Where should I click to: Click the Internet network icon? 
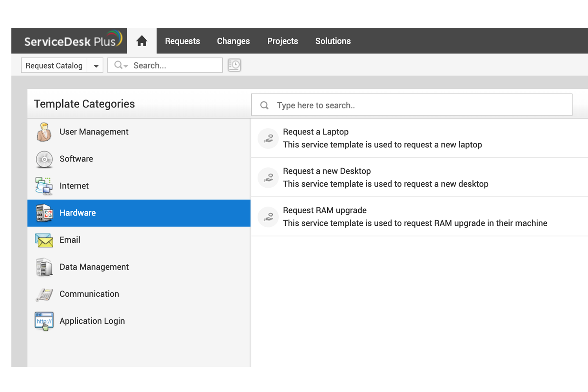pyautogui.click(x=44, y=186)
